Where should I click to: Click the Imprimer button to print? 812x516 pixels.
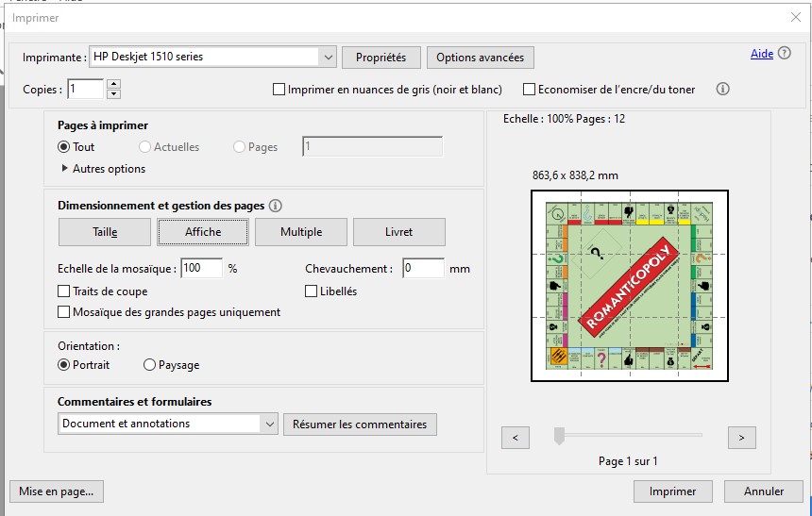[x=672, y=491]
